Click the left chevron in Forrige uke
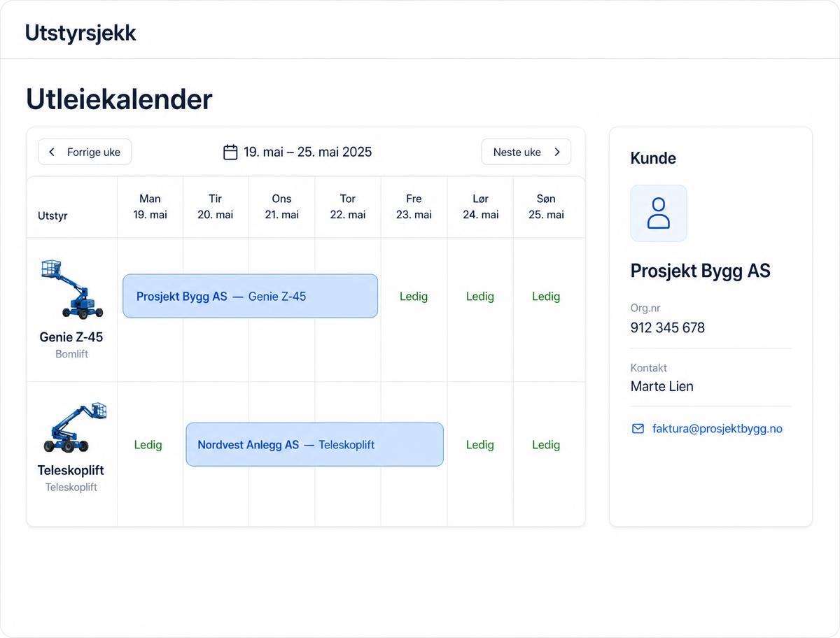Image resolution: width=840 pixels, height=638 pixels. [52, 152]
